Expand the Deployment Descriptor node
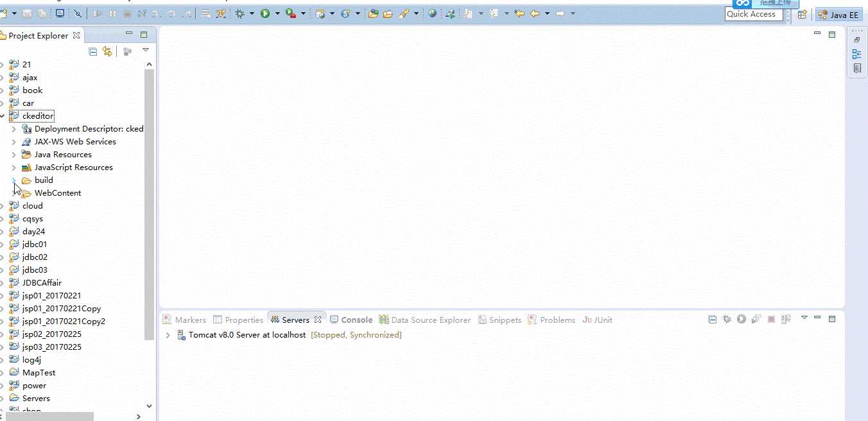This screenshot has width=868, height=421. 13,129
